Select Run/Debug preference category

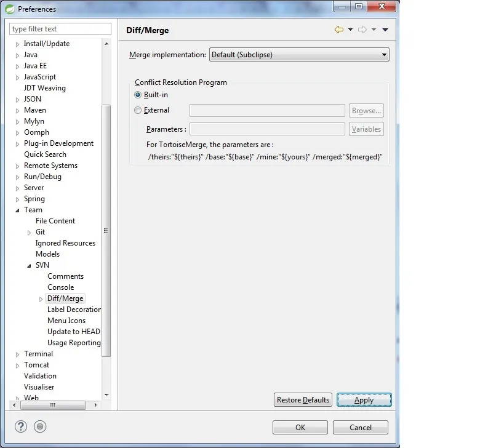tap(42, 177)
